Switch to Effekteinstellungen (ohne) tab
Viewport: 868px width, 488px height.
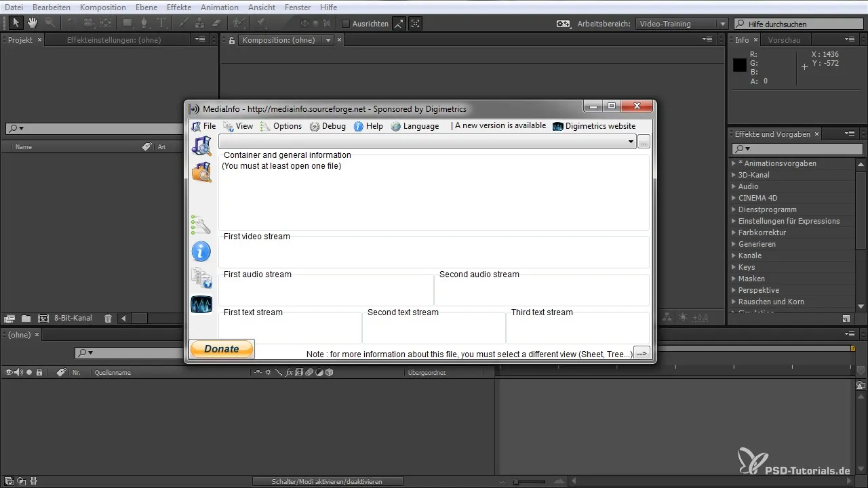(113, 40)
